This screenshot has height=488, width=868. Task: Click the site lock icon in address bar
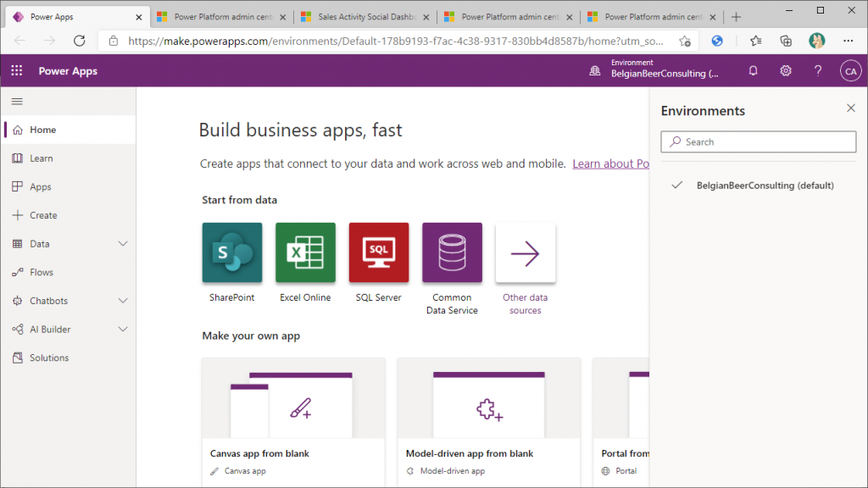tap(114, 41)
